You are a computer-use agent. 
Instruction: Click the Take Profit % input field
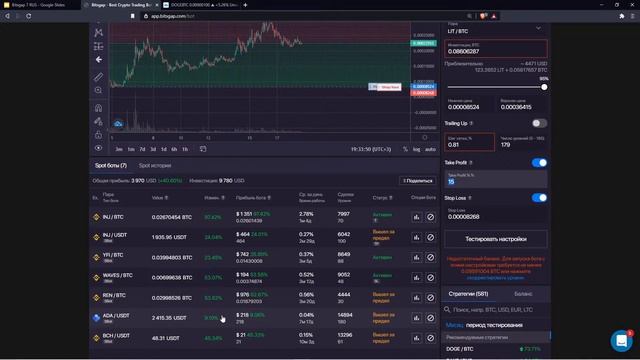(496, 179)
